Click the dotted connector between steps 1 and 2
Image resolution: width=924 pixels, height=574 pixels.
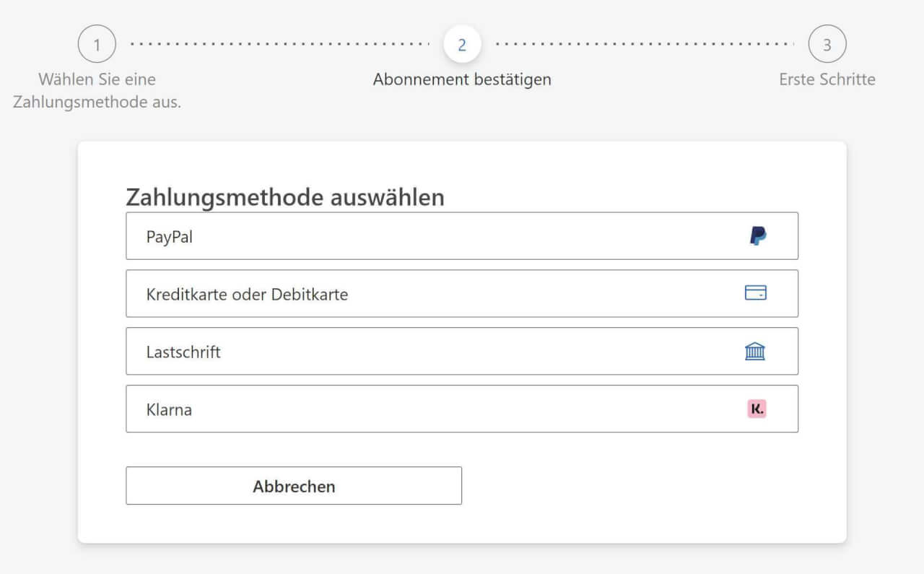pos(279,45)
